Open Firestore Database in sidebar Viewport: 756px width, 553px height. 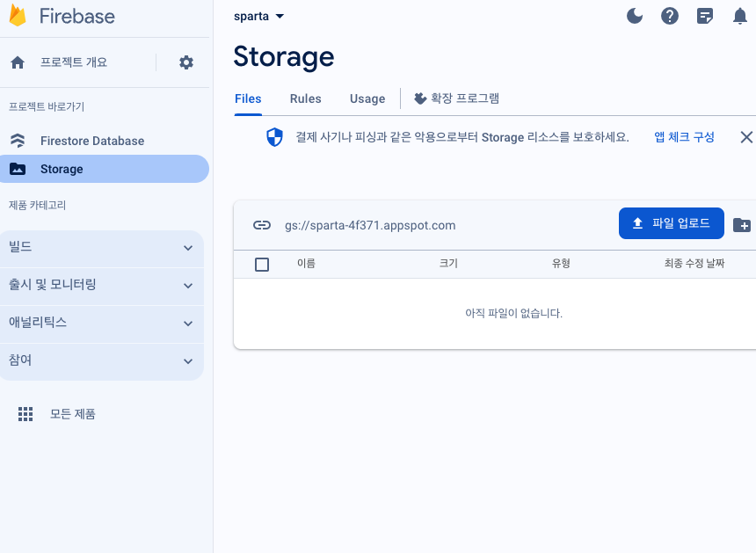pyautogui.click(x=92, y=141)
